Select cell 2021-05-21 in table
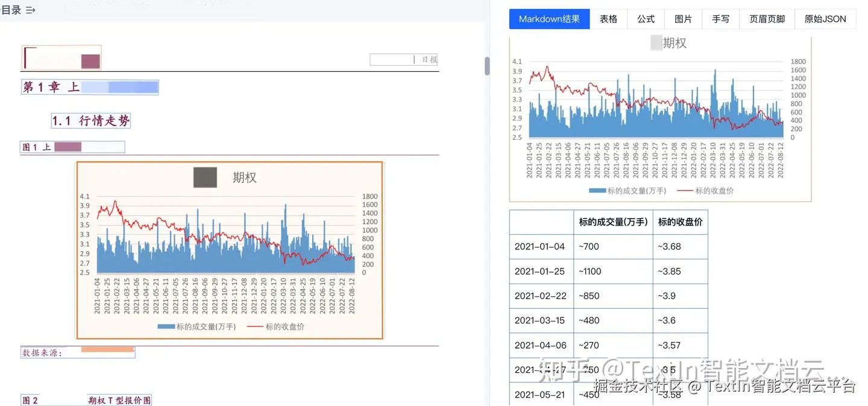 541,395
